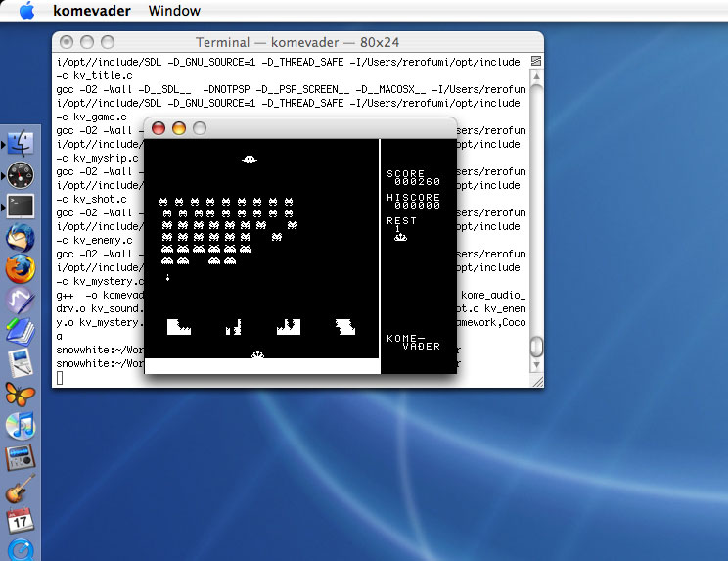This screenshot has width=728, height=561.
Task: Click the "-c kv_shot.c" line in Terminal
Action: click(x=91, y=199)
